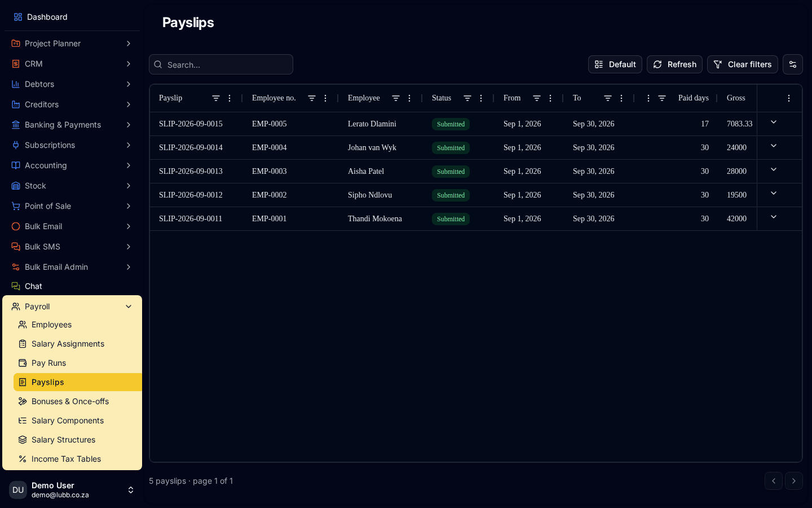Click the Search payslips input field
The width and height of the screenshot is (812, 508).
click(x=221, y=64)
